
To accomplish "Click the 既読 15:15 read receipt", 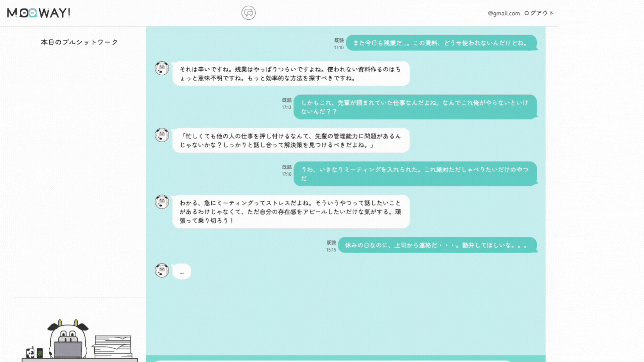I will point(331,246).
